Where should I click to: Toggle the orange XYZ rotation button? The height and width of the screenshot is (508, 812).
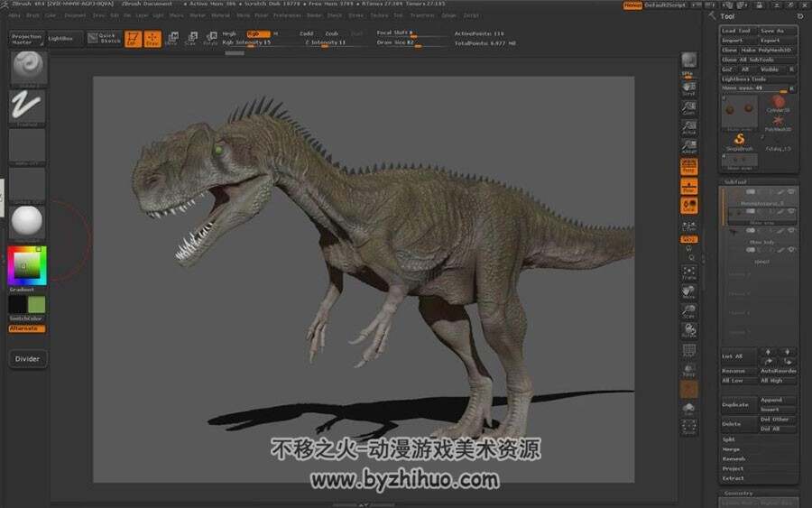coord(688,240)
